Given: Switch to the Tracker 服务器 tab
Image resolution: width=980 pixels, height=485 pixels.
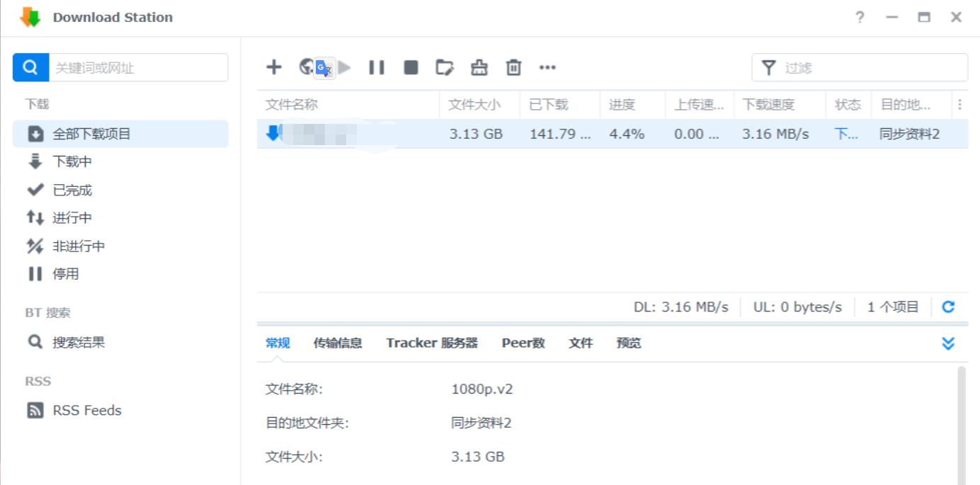Looking at the screenshot, I should tap(433, 342).
